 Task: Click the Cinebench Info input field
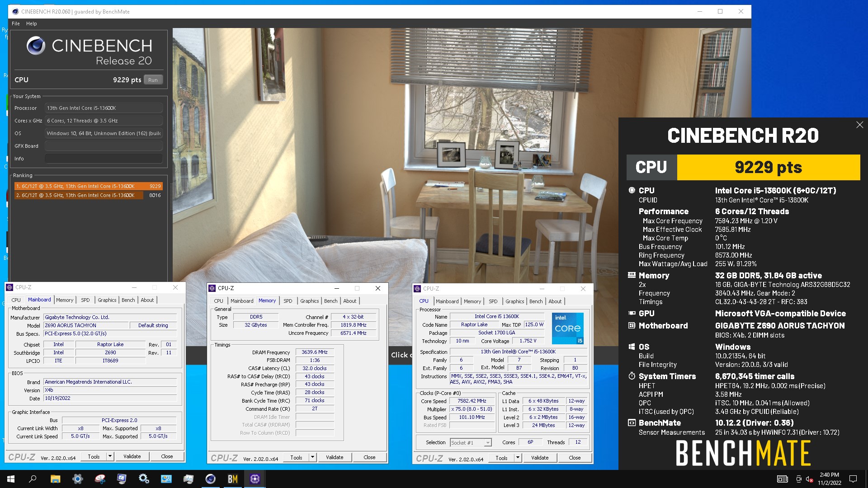point(104,159)
